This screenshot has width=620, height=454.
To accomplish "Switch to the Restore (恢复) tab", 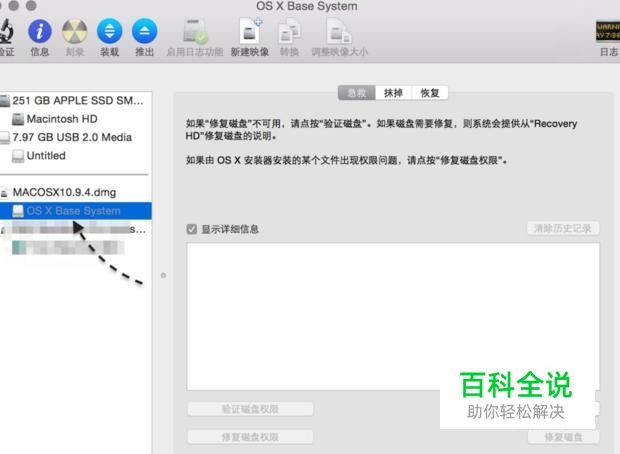I will click(x=430, y=93).
